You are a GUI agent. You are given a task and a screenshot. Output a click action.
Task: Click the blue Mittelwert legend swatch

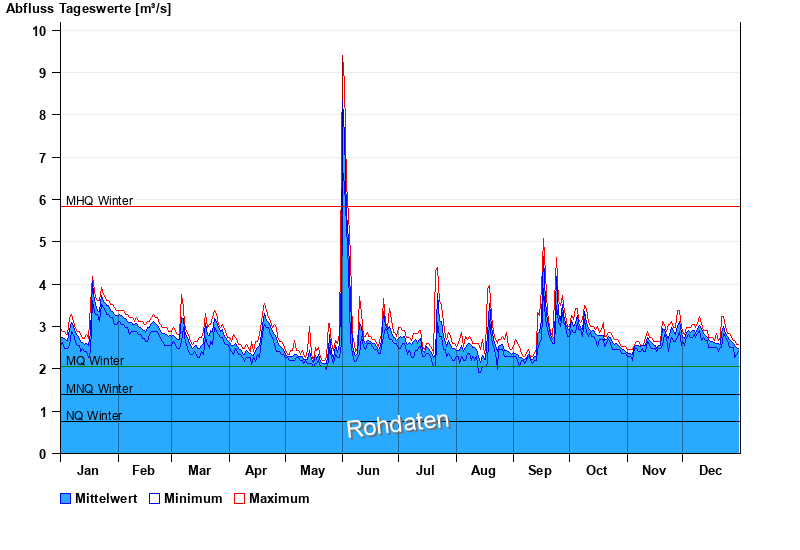pyautogui.click(x=66, y=498)
